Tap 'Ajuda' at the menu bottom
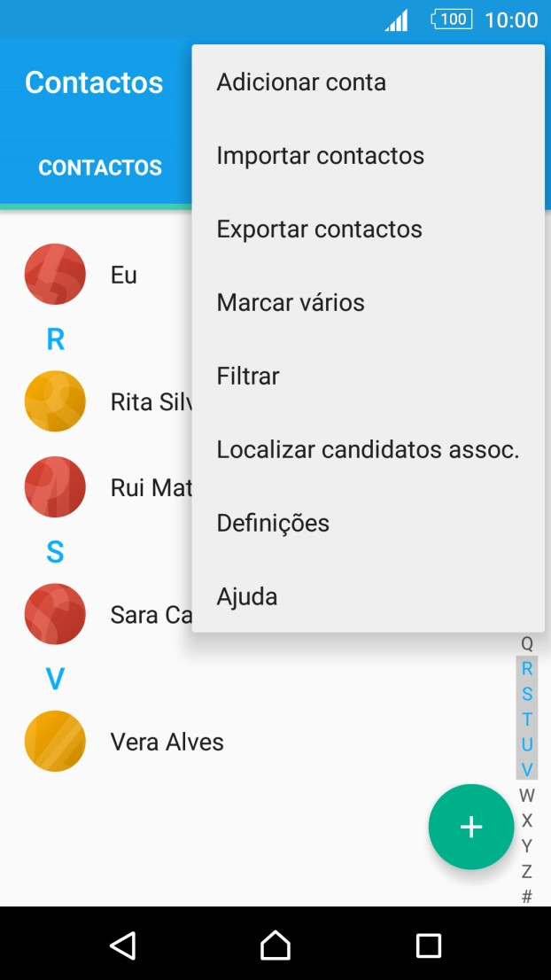This screenshot has height=980, width=551. pos(246,596)
